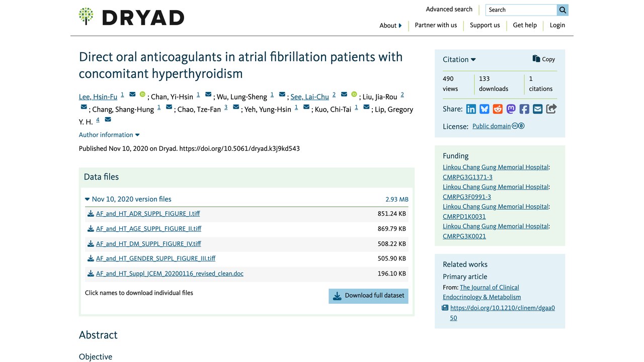Open Advanced search
The height and width of the screenshot is (362, 644).
pyautogui.click(x=449, y=9)
